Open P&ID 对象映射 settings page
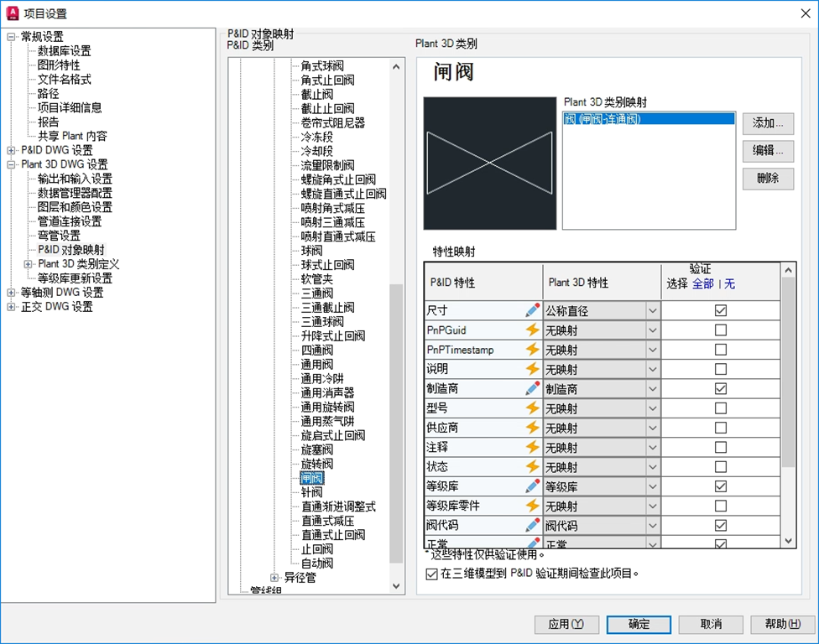Viewport: 819px width, 644px height. [x=71, y=249]
